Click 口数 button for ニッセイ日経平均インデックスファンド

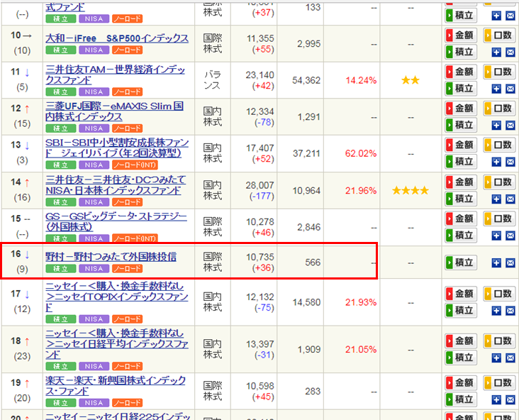[499, 341]
